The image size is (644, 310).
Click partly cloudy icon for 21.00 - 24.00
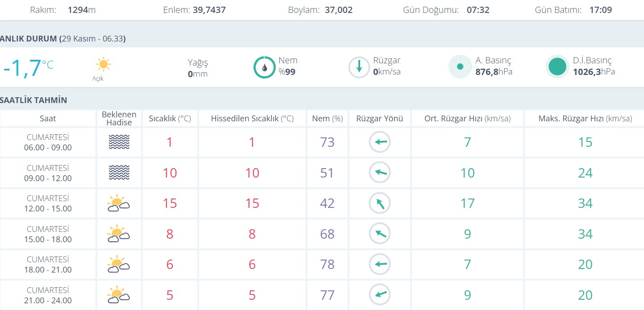118,295
